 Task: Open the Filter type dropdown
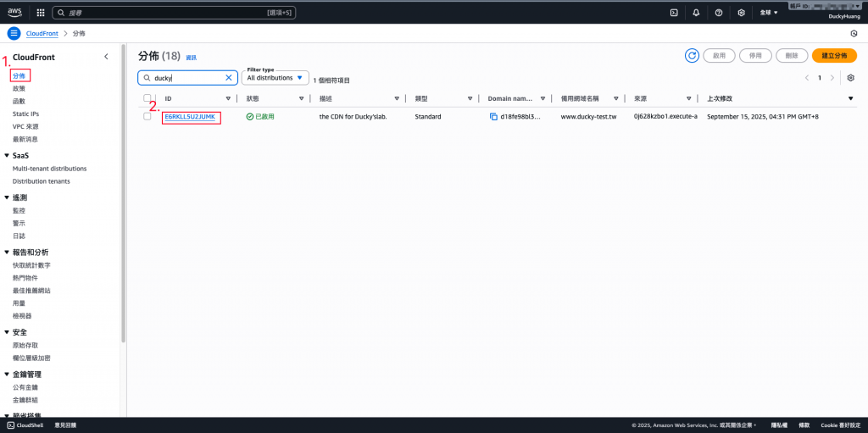coord(275,77)
